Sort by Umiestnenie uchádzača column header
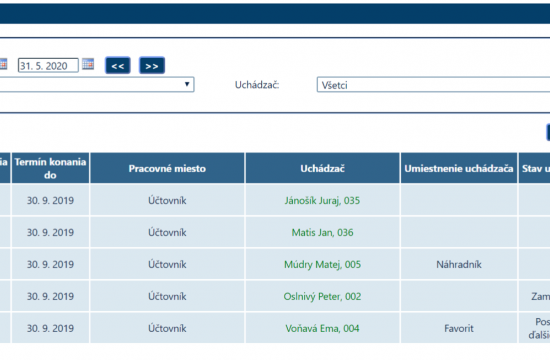The height and width of the screenshot is (360, 550). point(459,168)
